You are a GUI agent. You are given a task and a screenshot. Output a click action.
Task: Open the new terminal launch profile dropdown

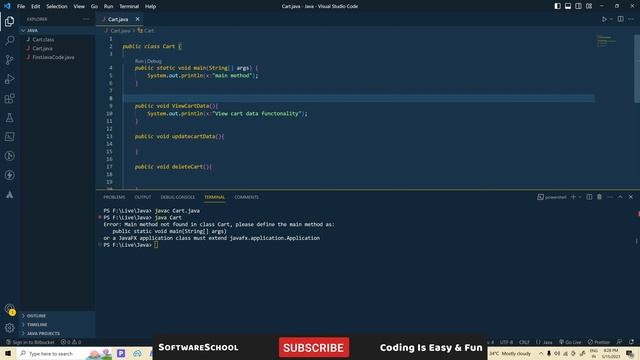580,197
